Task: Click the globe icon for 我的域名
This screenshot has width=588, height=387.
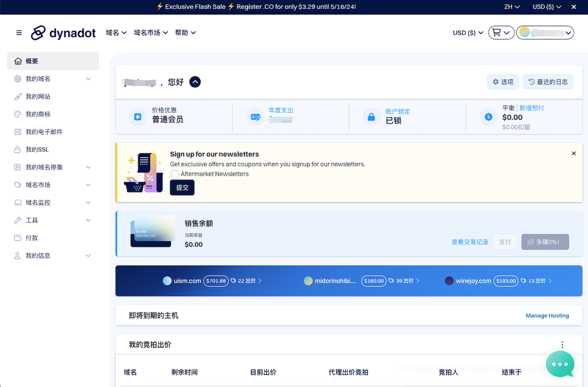Action: click(x=18, y=79)
